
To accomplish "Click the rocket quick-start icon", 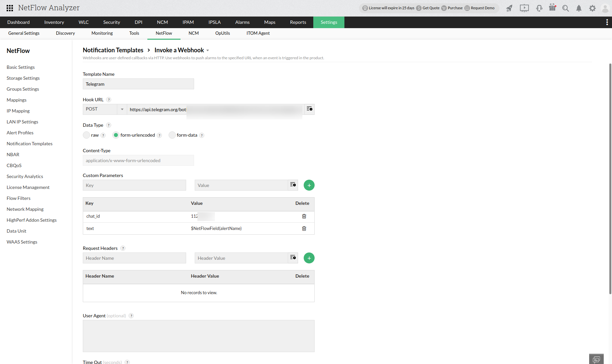I will click(509, 8).
